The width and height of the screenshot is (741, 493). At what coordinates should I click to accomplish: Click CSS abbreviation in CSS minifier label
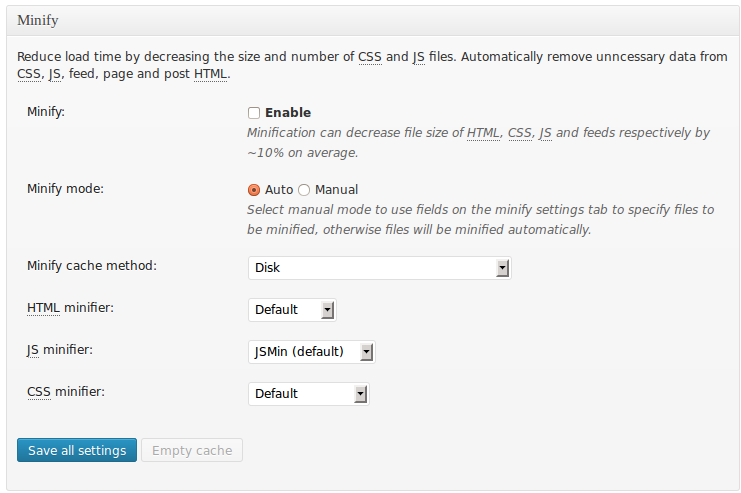39,392
